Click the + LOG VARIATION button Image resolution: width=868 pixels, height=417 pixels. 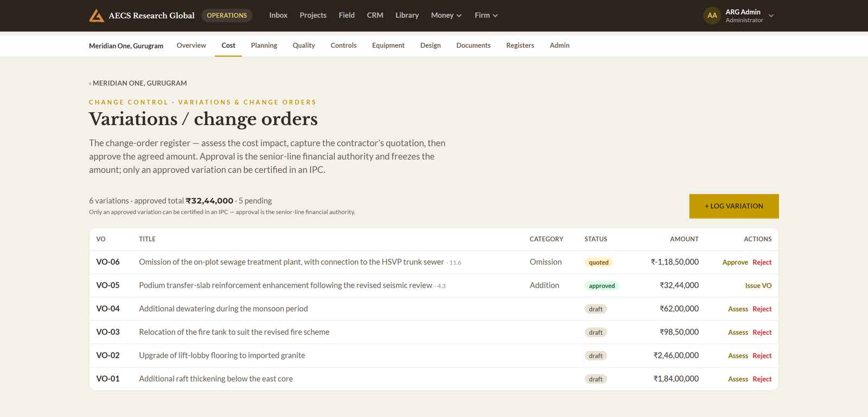(734, 206)
